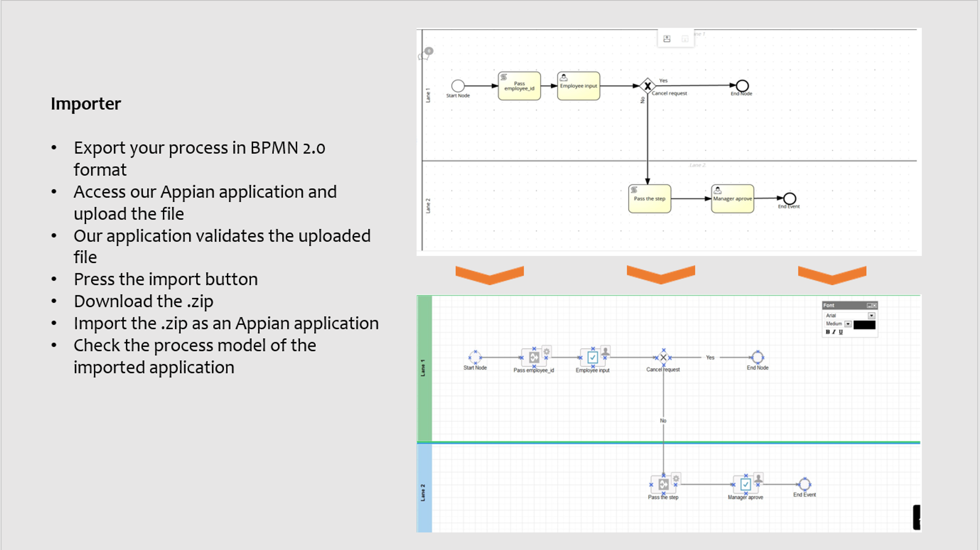This screenshot has width=980, height=550.
Task: Select the Appian End Event node with blue handles
Action: pos(804,484)
